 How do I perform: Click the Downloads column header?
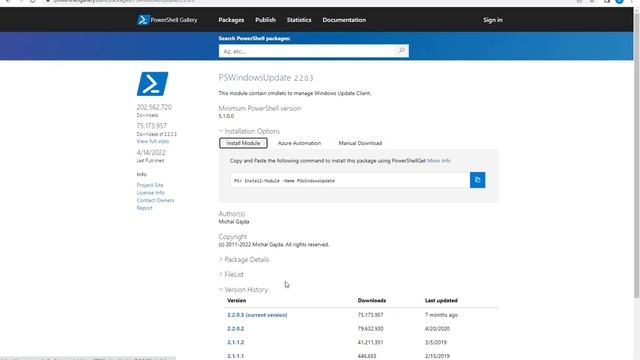click(x=372, y=300)
